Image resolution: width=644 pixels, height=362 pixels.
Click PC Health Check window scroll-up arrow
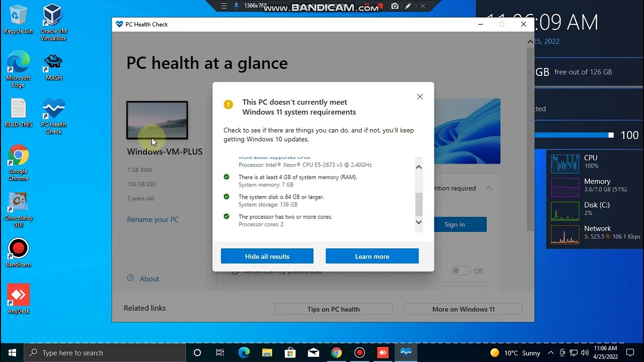(x=530, y=42)
